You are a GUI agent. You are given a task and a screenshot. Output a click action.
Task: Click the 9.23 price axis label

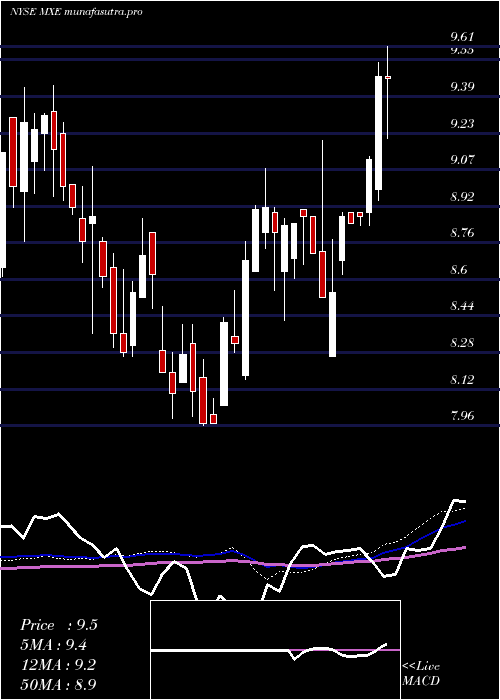tap(462, 123)
